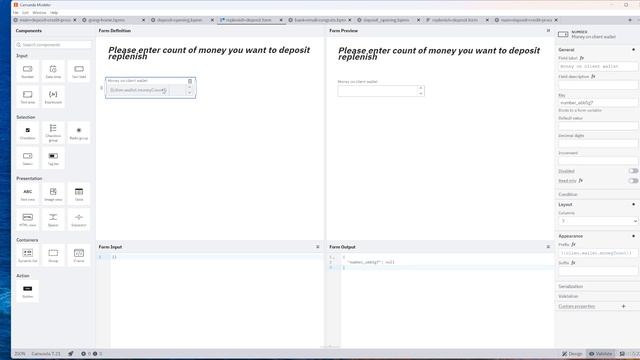Select the Separator component
The height and width of the screenshot is (360, 640).
79,220
